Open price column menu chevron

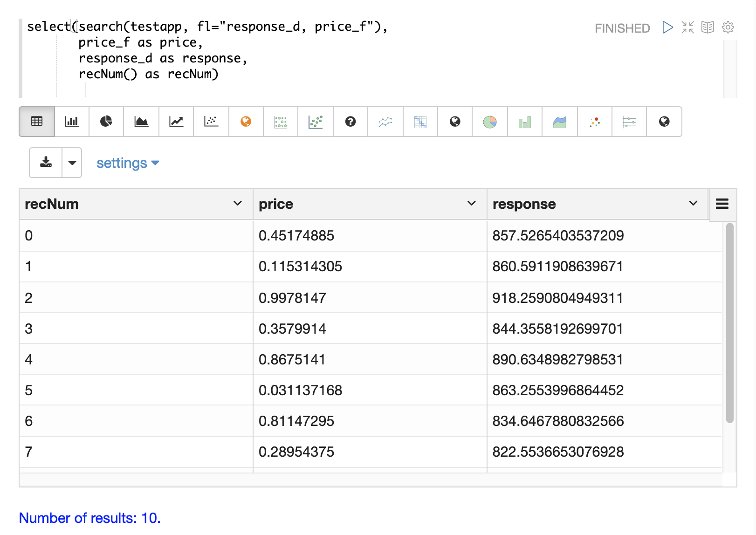click(x=471, y=204)
